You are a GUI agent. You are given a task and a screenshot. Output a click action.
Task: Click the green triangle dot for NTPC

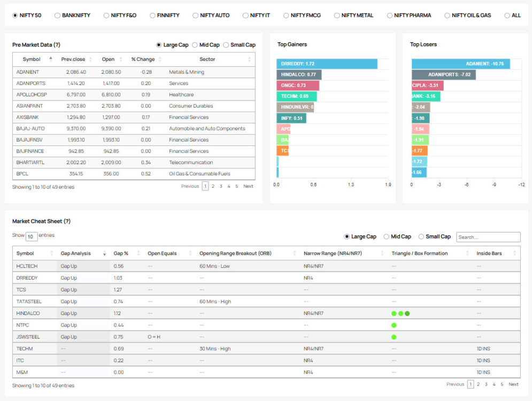394,325
